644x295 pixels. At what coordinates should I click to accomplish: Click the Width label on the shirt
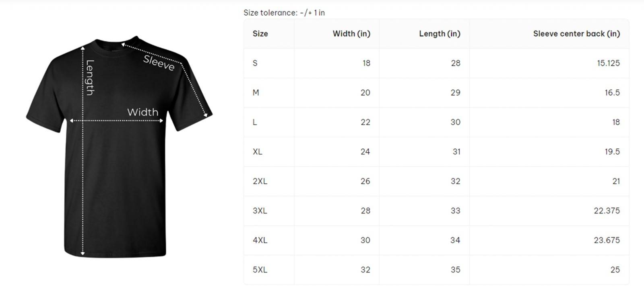click(143, 112)
